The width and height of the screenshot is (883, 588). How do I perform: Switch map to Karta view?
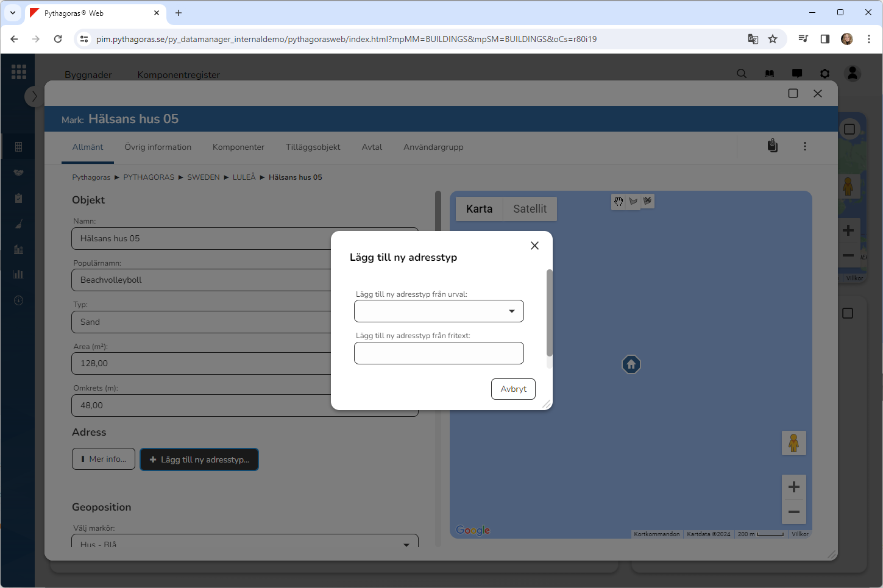pos(479,209)
